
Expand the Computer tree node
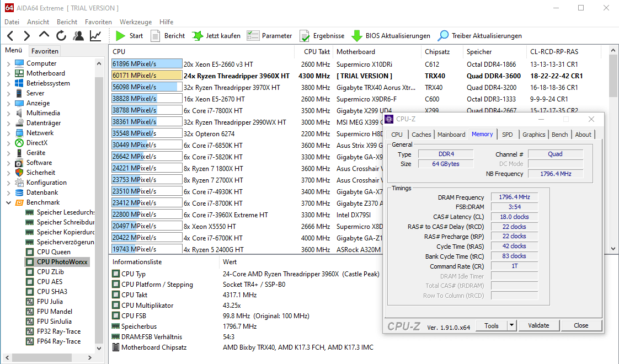pos(9,63)
